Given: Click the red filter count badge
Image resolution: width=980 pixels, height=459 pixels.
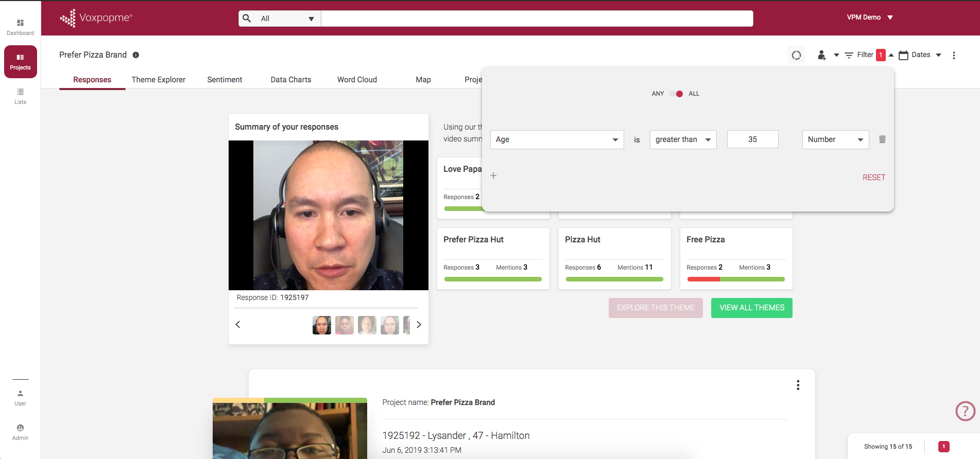Looking at the screenshot, I should coord(881,55).
